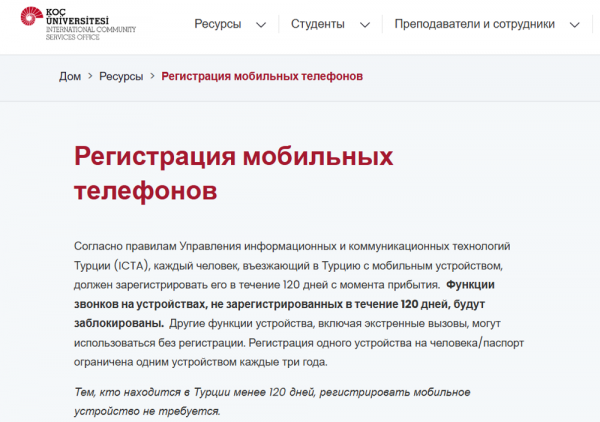Click Ресурсы breadcrumb link
600x422 pixels.
pos(121,76)
